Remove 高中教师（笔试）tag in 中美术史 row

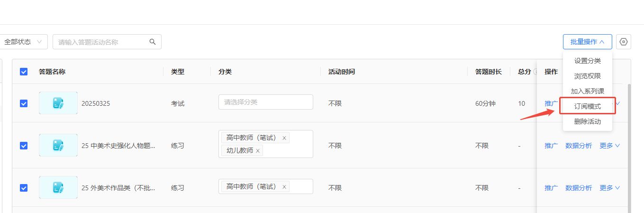(284, 138)
